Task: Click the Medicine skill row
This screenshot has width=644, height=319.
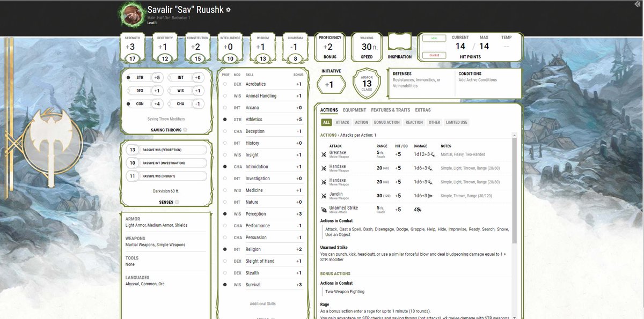Action: (263, 190)
